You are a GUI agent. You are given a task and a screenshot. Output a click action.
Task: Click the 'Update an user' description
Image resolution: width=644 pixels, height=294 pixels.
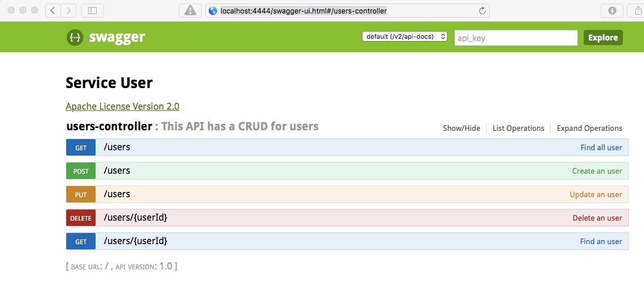[596, 194]
